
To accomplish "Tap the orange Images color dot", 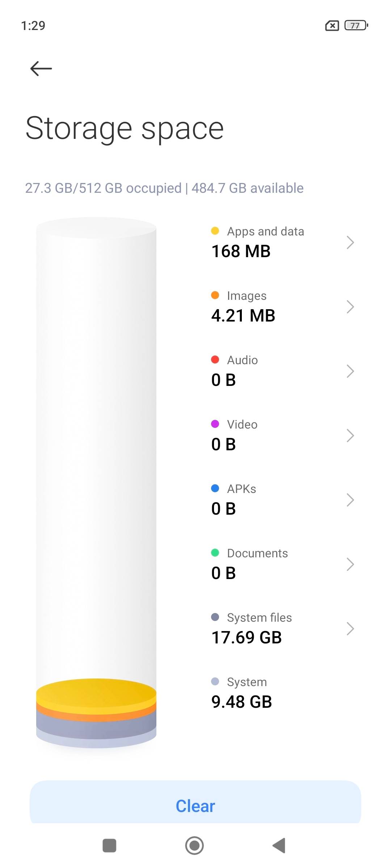I will point(215,295).
